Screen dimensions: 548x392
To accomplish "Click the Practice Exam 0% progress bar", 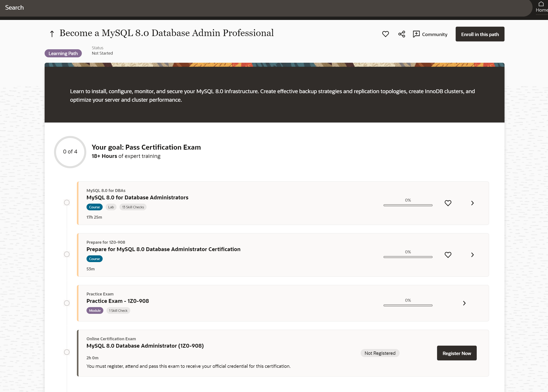I will click(408, 305).
